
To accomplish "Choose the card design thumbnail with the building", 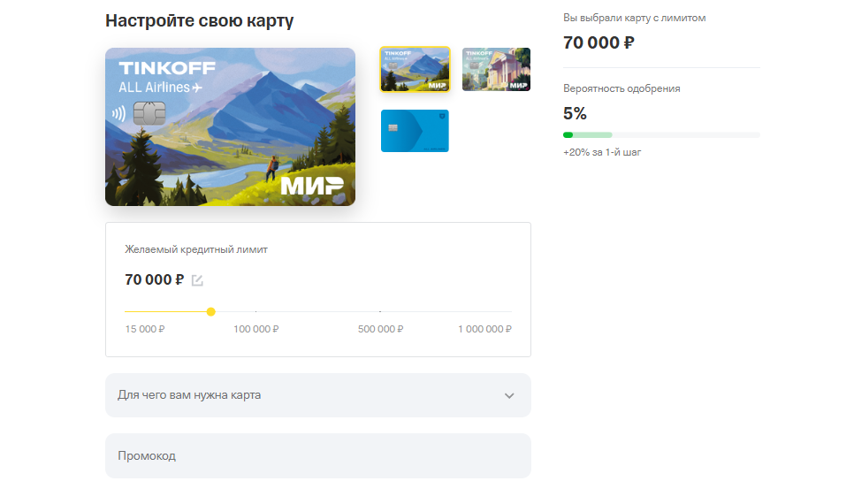I will (496, 70).
